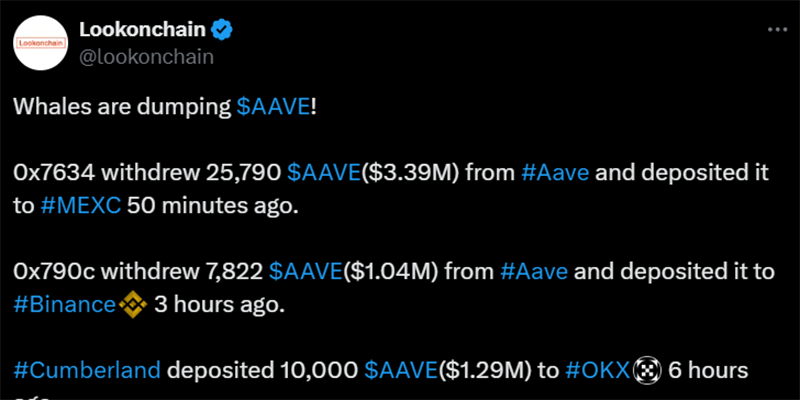This screenshot has width=800, height=400.
Task: Click the OKX logo emoji
Action: [x=647, y=371]
